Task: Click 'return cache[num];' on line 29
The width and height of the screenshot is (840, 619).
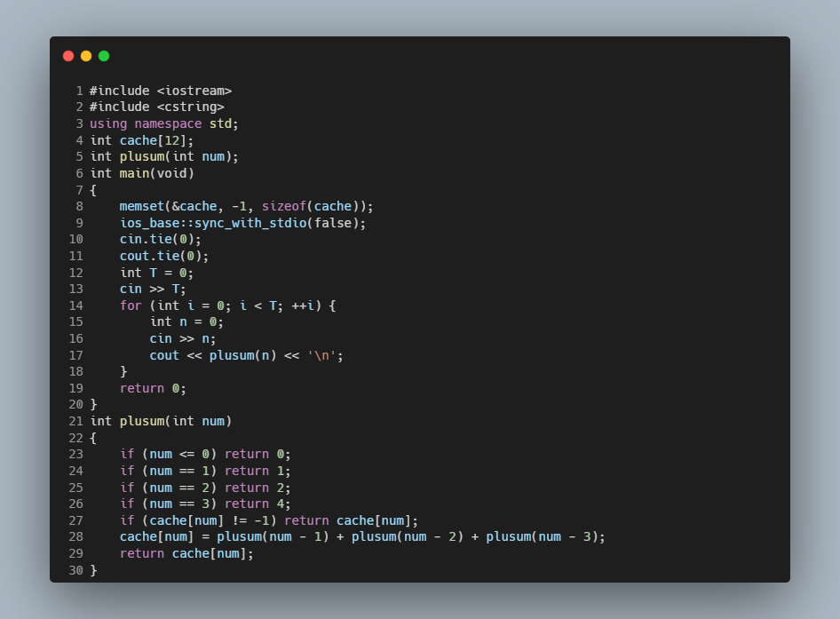Action: click(x=186, y=553)
